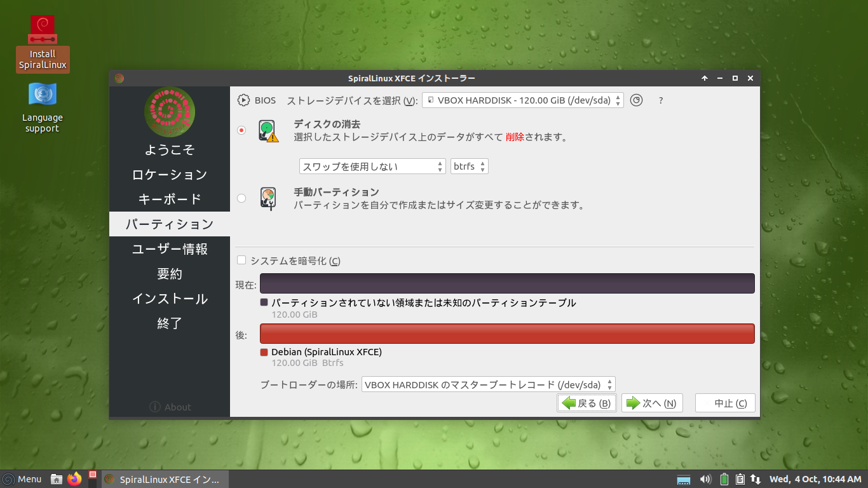The height and width of the screenshot is (488, 868).
Task: Launch Firefox from the taskbar
Action: coord(75,479)
